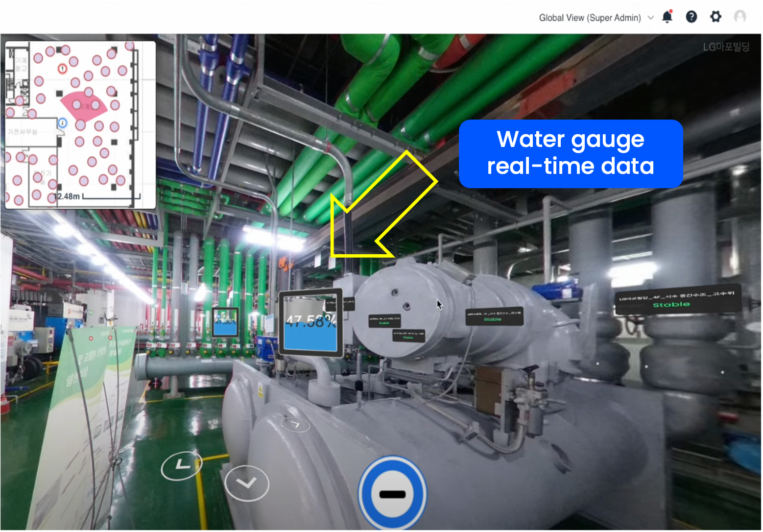Open the large Stable status tag at right
763x532 pixels.
tap(677, 299)
